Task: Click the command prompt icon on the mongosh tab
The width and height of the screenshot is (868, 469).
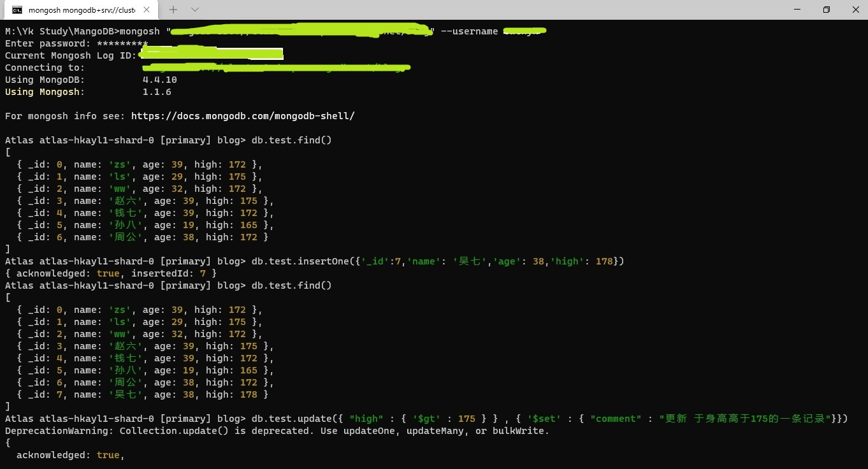Action: point(18,10)
